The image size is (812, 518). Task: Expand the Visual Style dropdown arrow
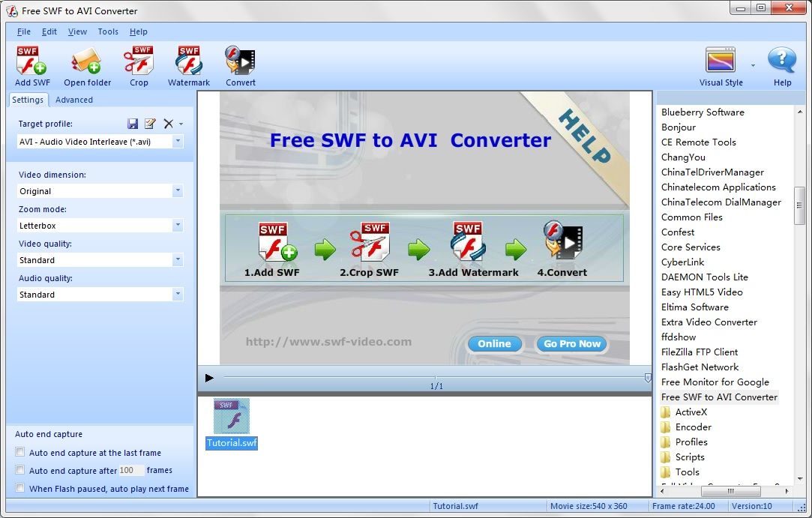coord(753,65)
